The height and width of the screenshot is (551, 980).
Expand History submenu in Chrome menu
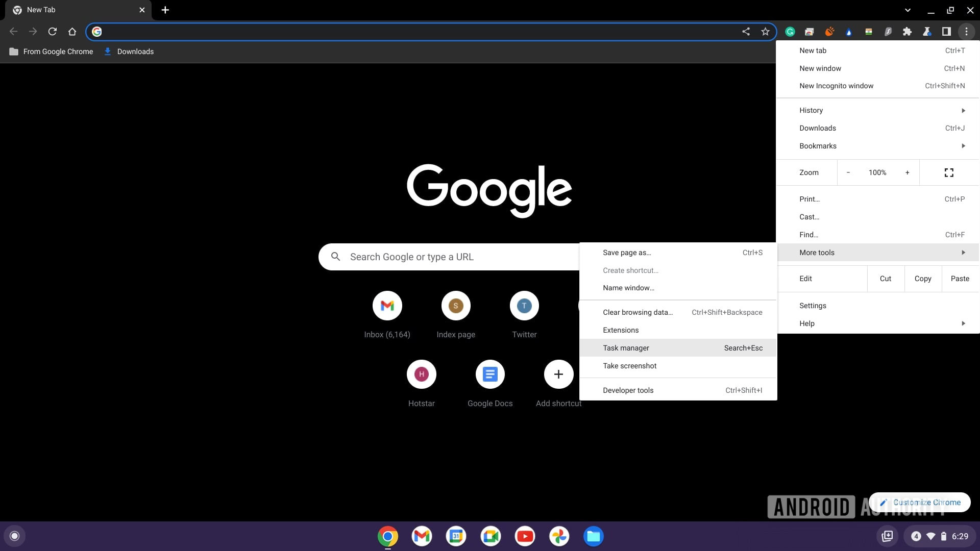[964, 110]
